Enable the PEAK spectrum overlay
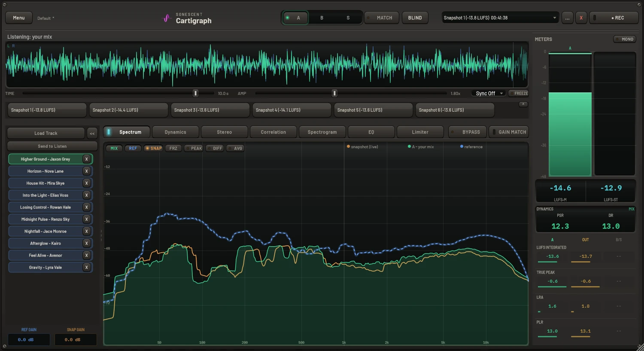The width and height of the screenshot is (644, 351). pos(194,148)
